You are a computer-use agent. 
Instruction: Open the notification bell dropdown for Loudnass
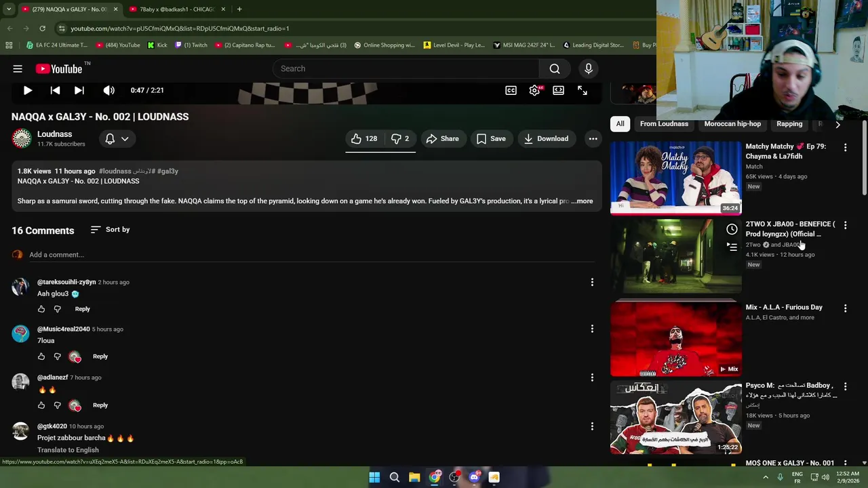click(x=117, y=138)
